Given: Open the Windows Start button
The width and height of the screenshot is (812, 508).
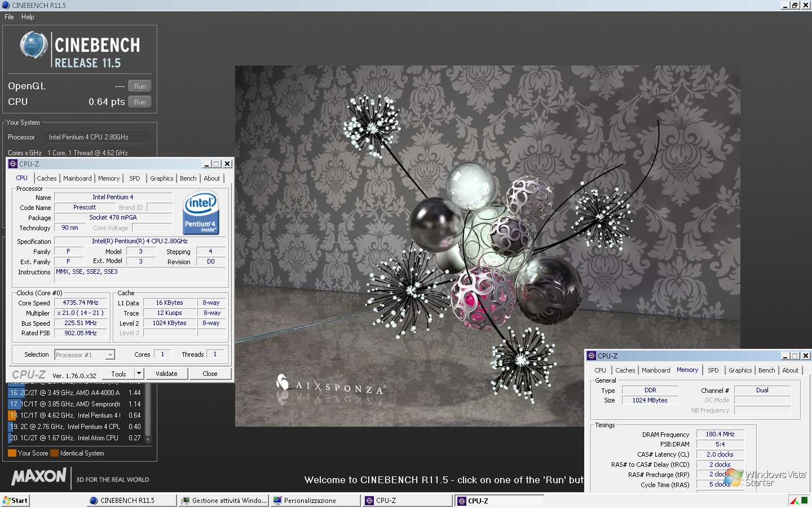Looking at the screenshot, I should tap(15, 501).
